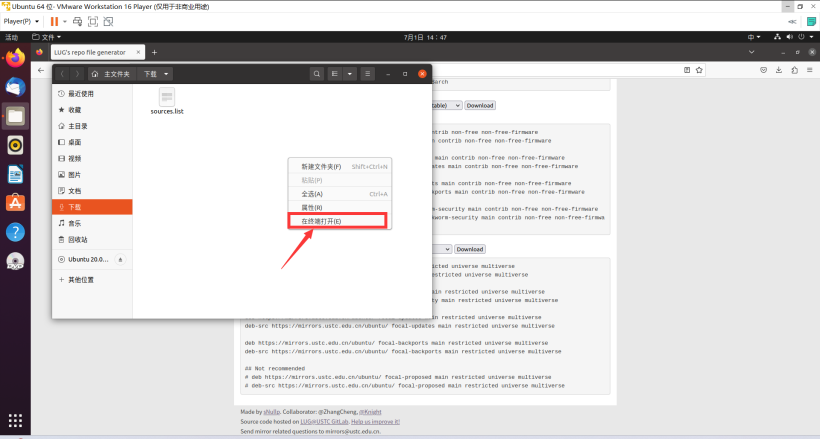
Task: Pause the virtual machine
Action: [56, 21]
